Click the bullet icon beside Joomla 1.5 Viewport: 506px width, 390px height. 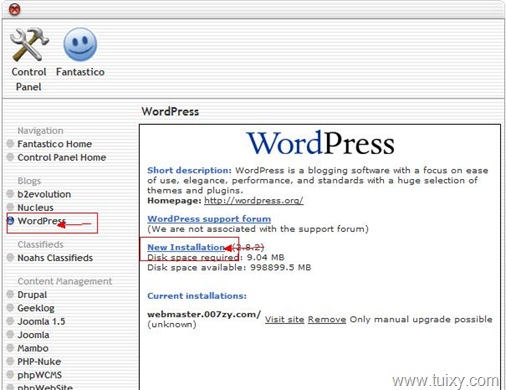(x=10, y=321)
